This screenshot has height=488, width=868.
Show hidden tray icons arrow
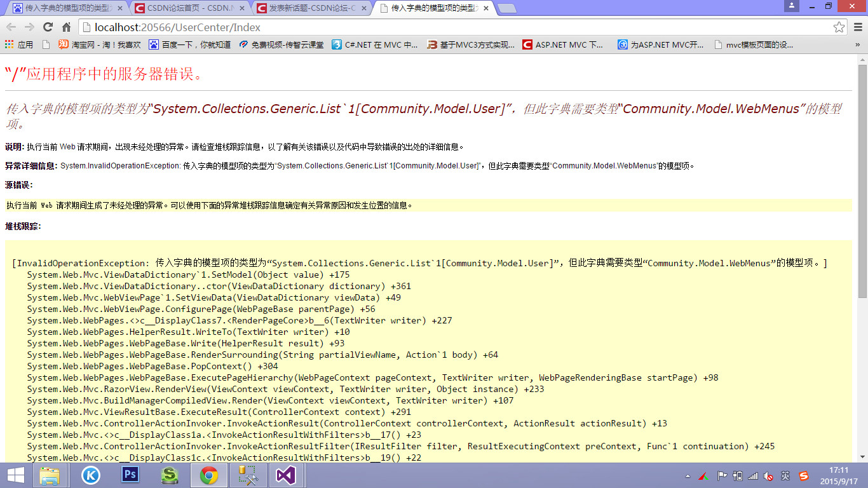[688, 476]
